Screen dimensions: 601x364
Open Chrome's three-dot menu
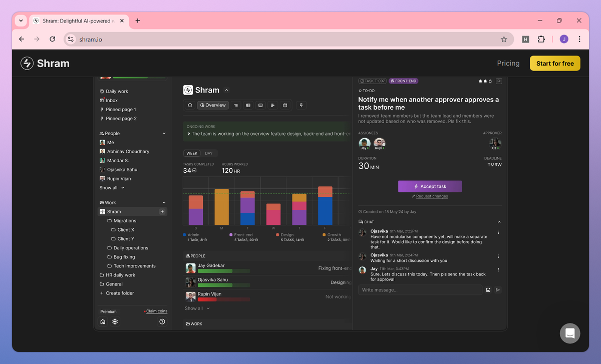(x=579, y=39)
